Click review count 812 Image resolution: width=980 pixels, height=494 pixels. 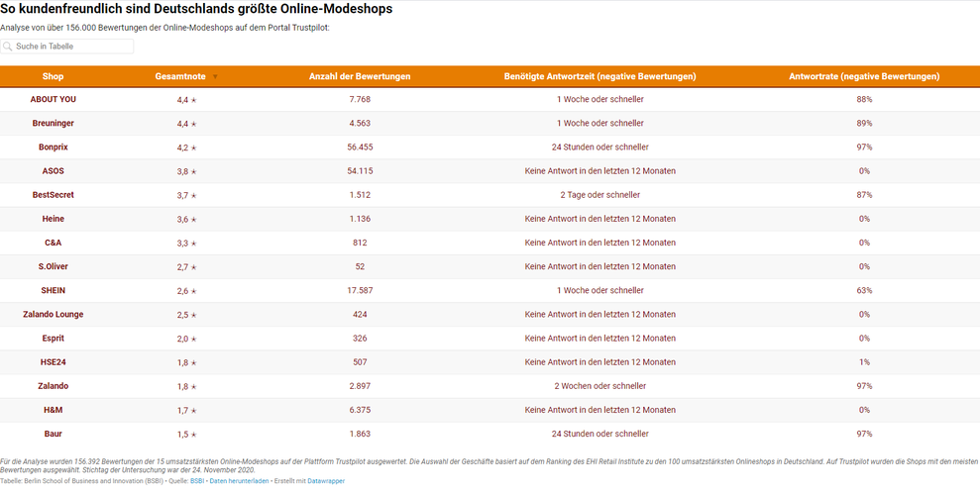360,243
